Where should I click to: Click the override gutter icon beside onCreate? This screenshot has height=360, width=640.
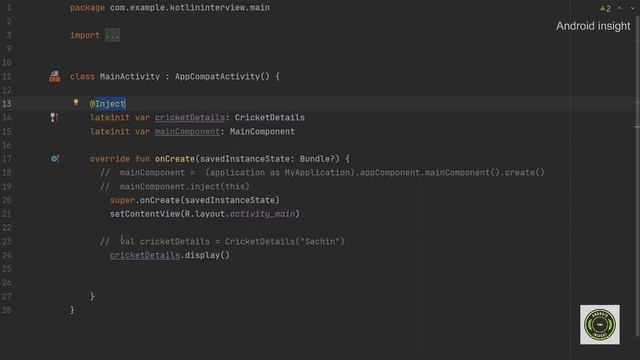[55, 158]
